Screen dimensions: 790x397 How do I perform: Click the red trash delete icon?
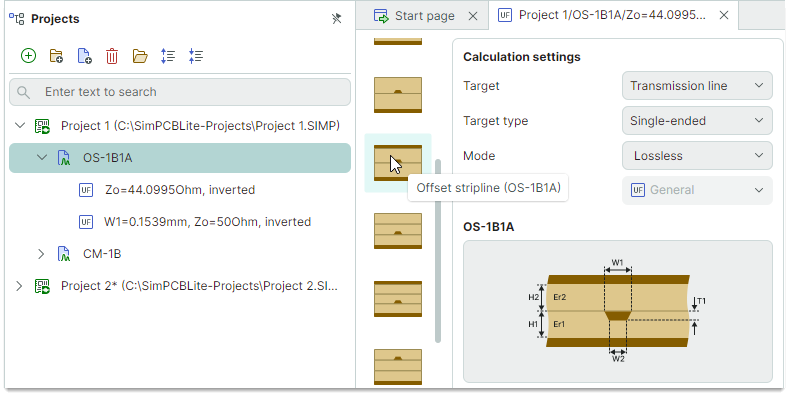click(112, 56)
